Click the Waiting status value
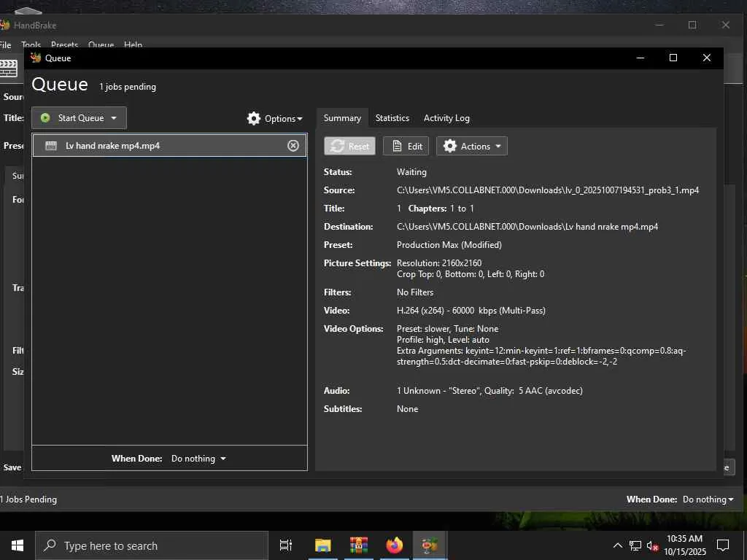747x560 pixels. point(411,172)
